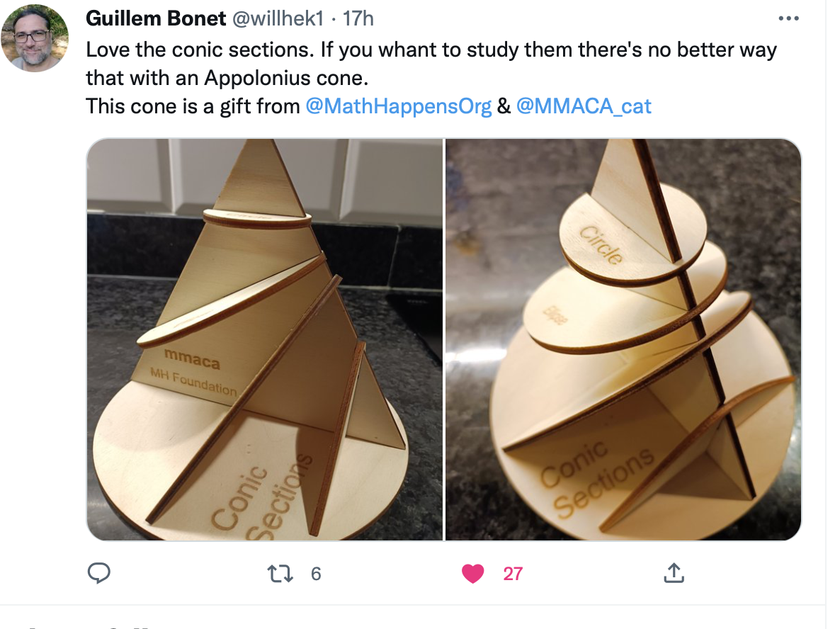Click the retweet count 6
The height and width of the screenshot is (629, 840).
coord(316,574)
